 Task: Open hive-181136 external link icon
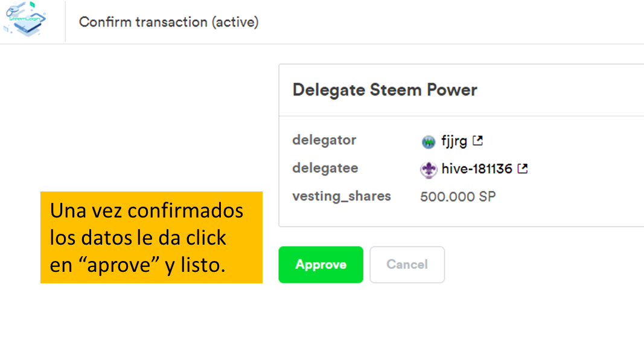point(523,169)
